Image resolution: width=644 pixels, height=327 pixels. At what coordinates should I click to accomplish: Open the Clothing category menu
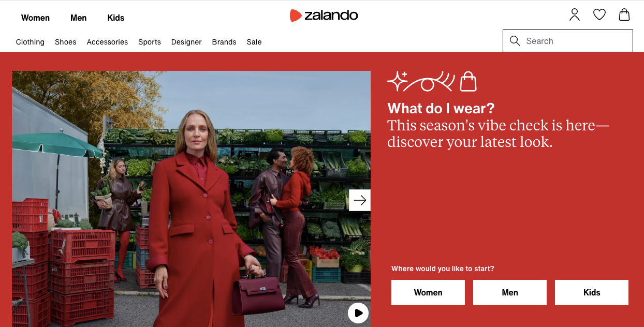[30, 42]
